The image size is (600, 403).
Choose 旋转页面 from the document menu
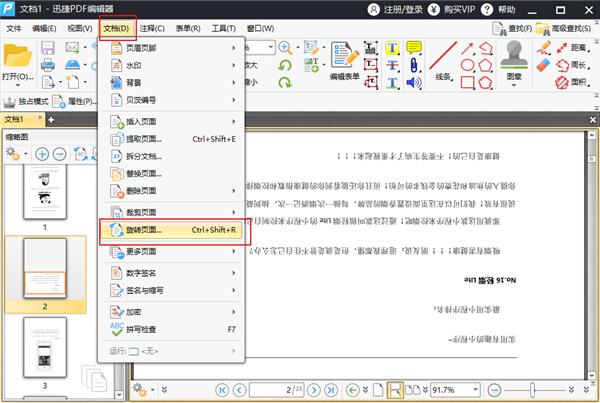[x=171, y=230]
